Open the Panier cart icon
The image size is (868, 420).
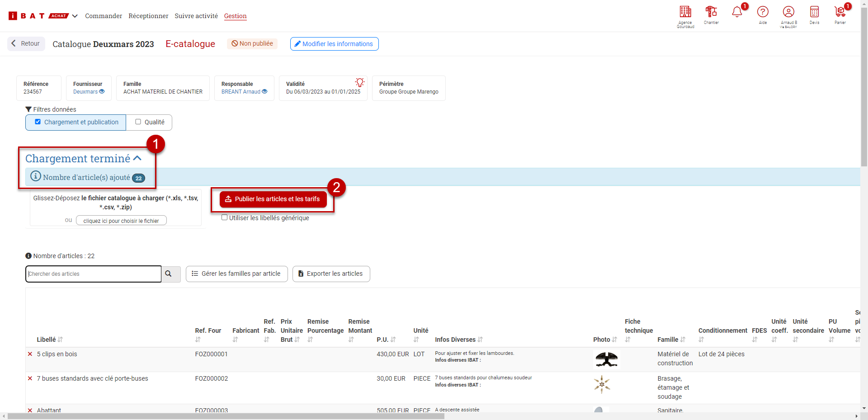pos(840,12)
